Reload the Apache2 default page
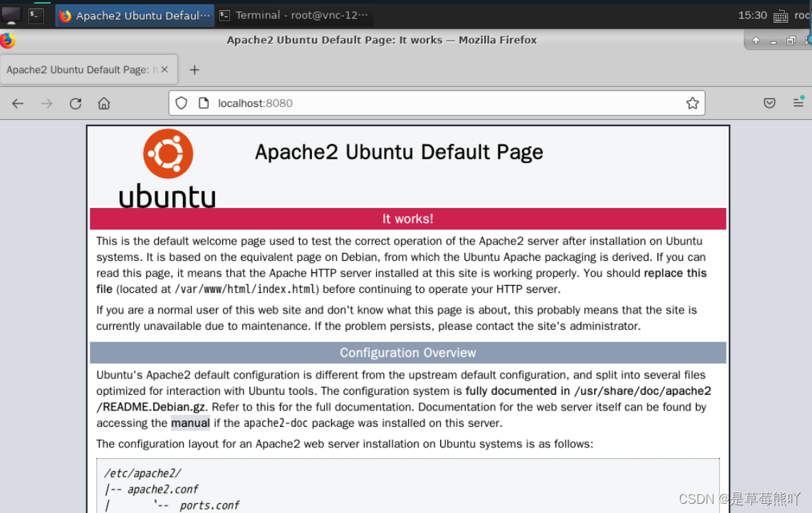 (x=76, y=103)
